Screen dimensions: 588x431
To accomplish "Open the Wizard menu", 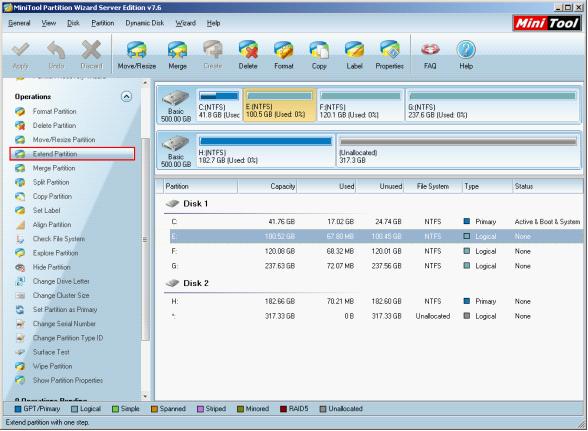I will click(x=186, y=23).
